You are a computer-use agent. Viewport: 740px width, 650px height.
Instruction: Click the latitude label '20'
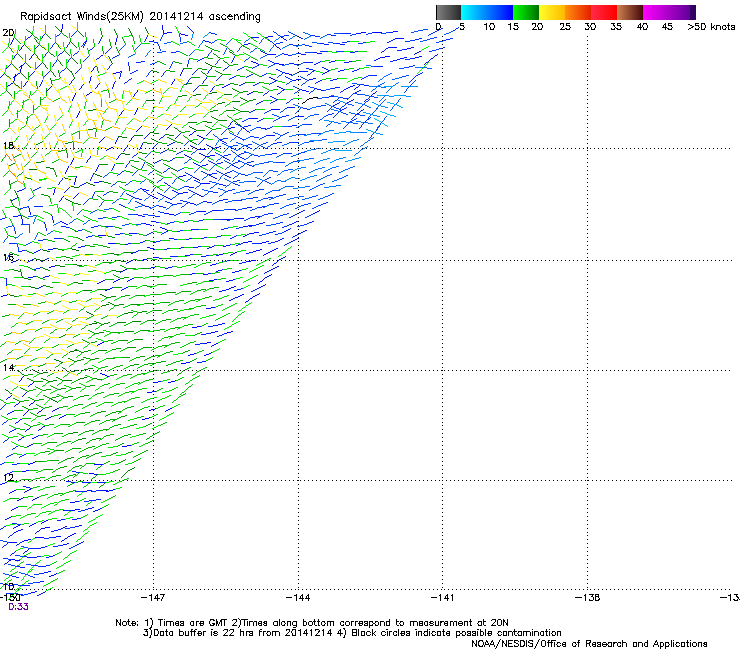[x=8, y=33]
